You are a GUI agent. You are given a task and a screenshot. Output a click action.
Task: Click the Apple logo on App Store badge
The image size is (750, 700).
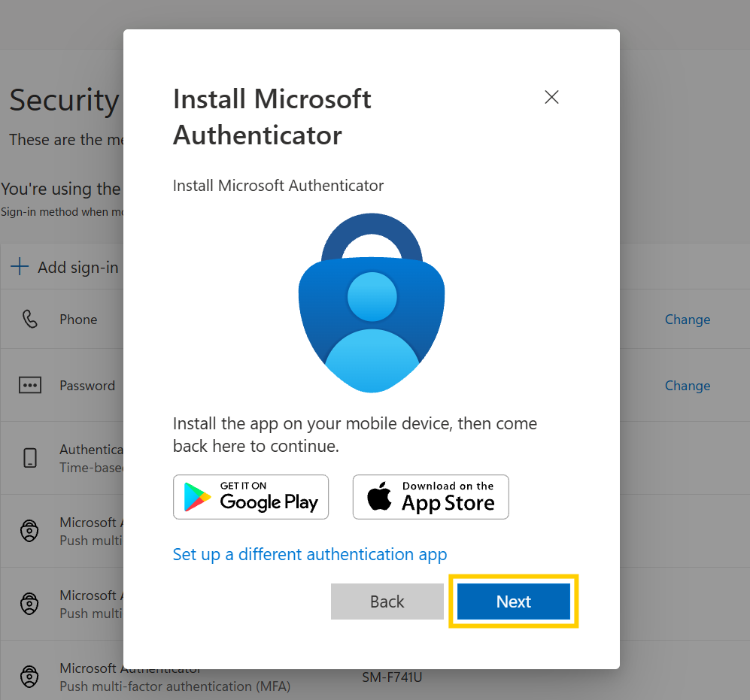[x=379, y=495]
